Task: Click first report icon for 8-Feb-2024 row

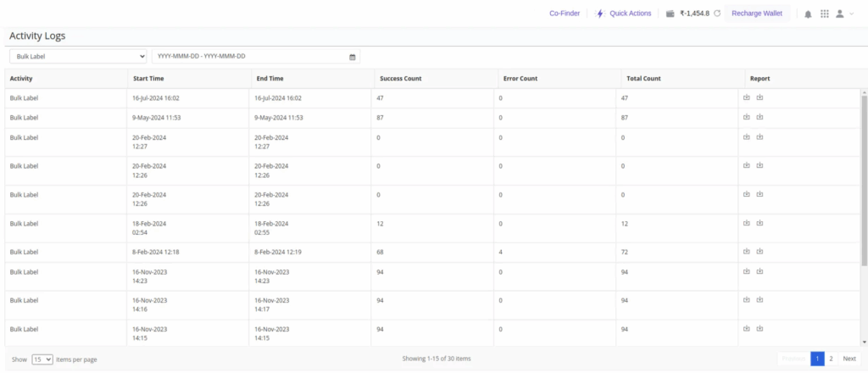Action: pos(747,252)
